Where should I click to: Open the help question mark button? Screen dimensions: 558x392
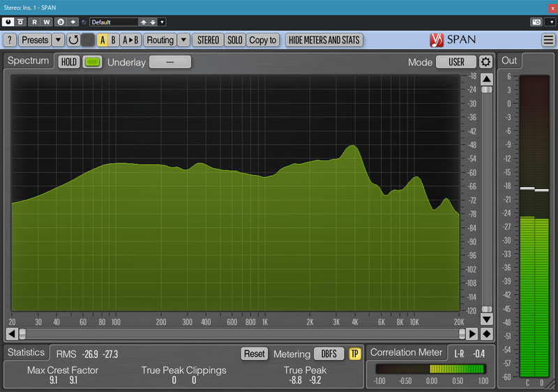(10, 40)
